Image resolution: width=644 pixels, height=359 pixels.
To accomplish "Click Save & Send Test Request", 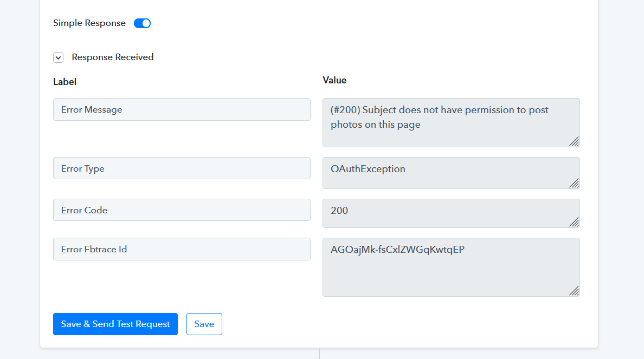I will 115,324.
